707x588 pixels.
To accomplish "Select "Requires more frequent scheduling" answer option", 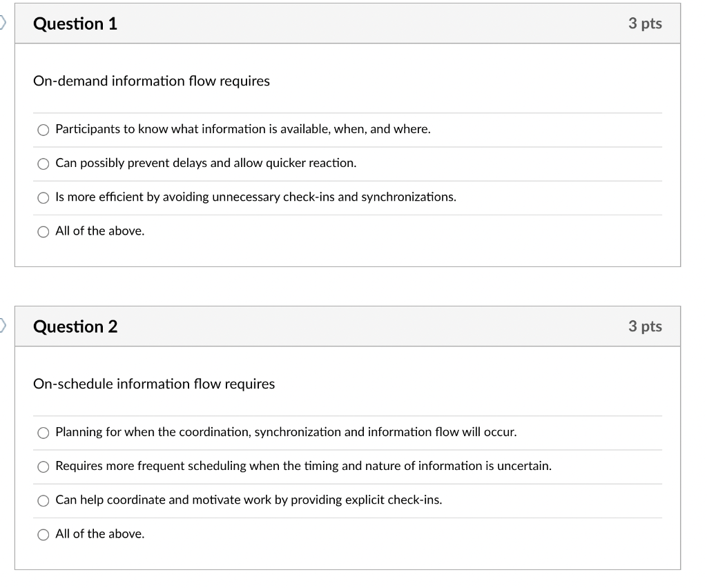I will pyautogui.click(x=43, y=466).
